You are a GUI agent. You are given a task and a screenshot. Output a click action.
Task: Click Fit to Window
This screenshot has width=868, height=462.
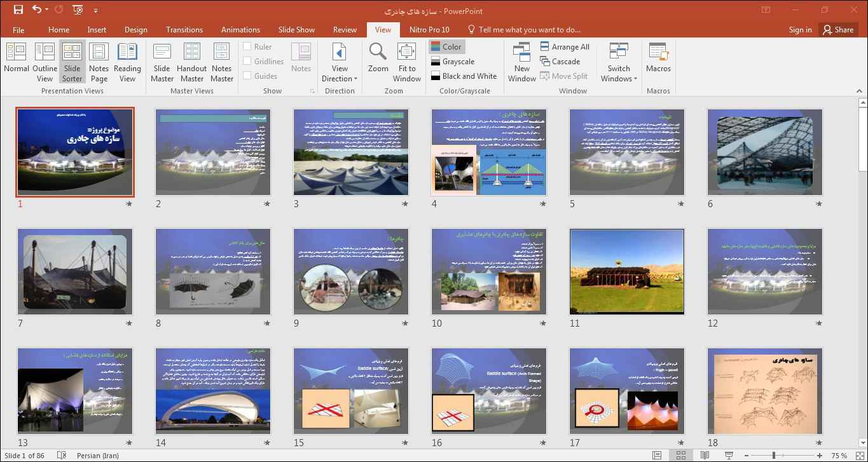click(406, 60)
